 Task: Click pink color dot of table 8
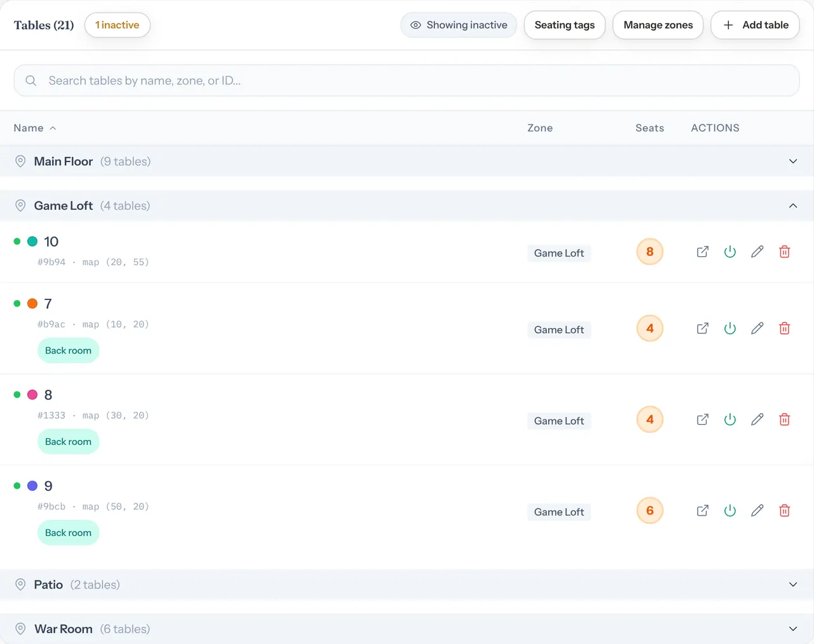tap(32, 395)
